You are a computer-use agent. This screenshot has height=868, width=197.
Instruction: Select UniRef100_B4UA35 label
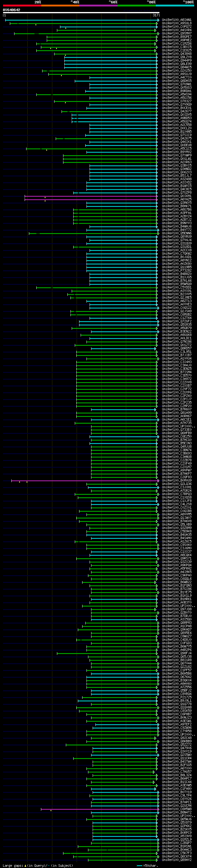point(177,535)
